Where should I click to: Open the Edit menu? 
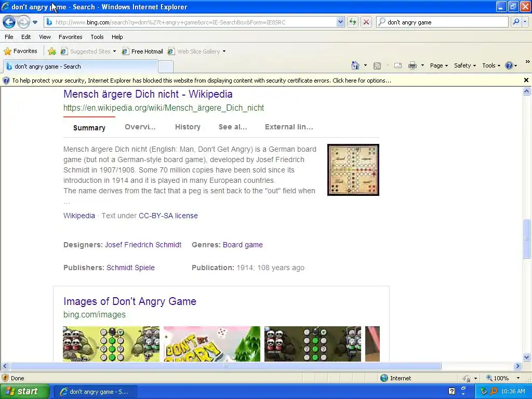(x=26, y=37)
